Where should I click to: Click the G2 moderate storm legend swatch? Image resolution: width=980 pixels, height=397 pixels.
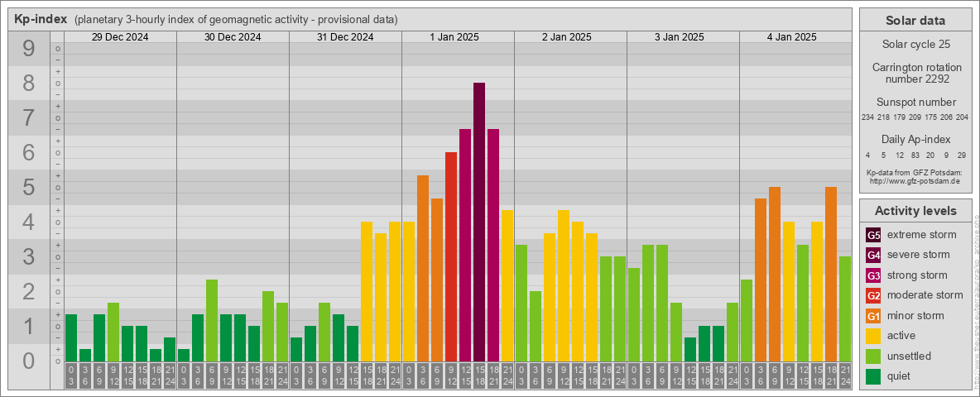pyautogui.click(x=873, y=295)
